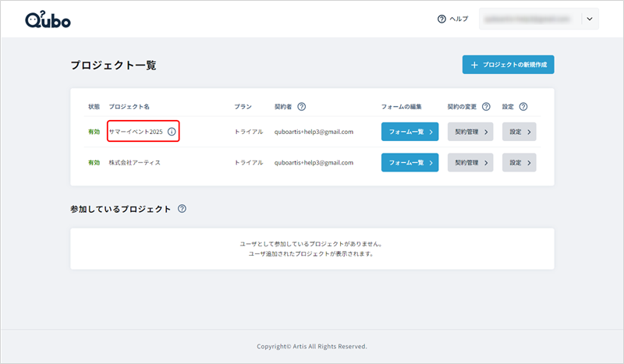The height and width of the screenshot is (364, 624).
Task: Select the サマーイベント2025 project name
Action: coord(136,132)
